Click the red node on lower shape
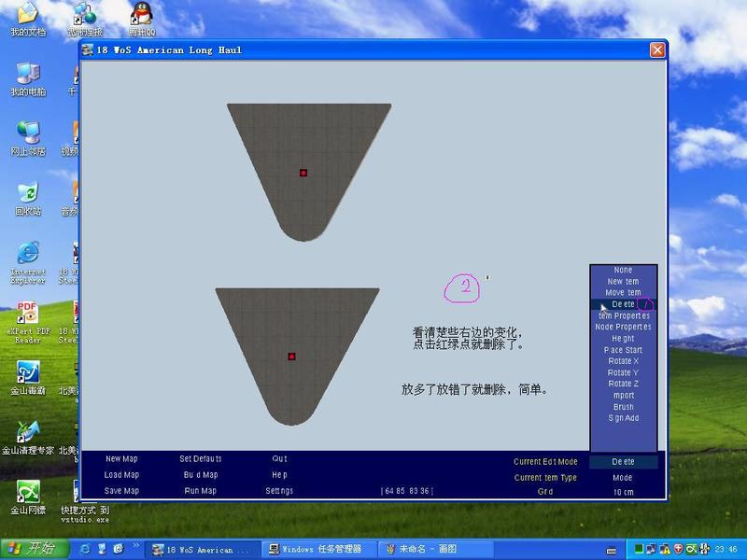747x560 pixels. (292, 357)
